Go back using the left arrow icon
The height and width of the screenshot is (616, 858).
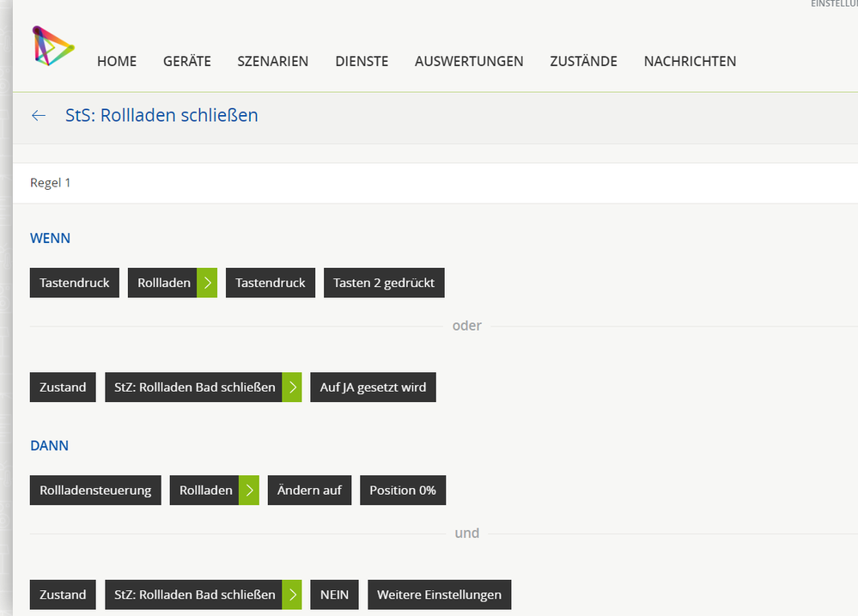tap(39, 115)
